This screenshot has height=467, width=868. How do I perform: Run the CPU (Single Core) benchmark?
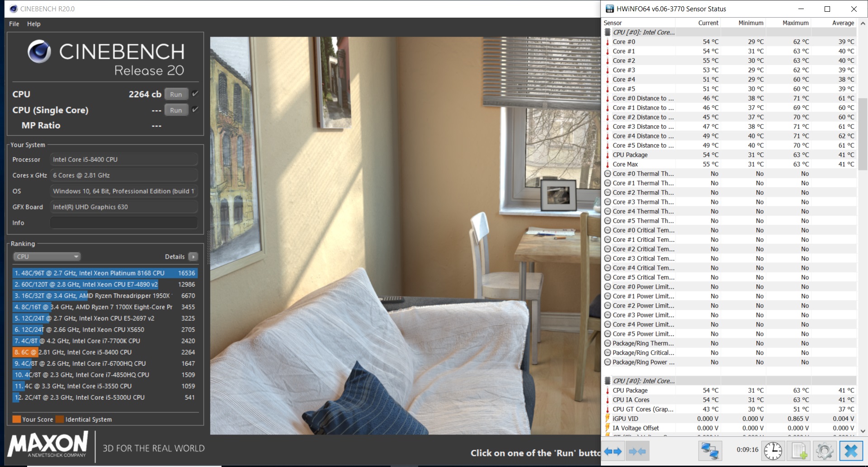point(176,110)
